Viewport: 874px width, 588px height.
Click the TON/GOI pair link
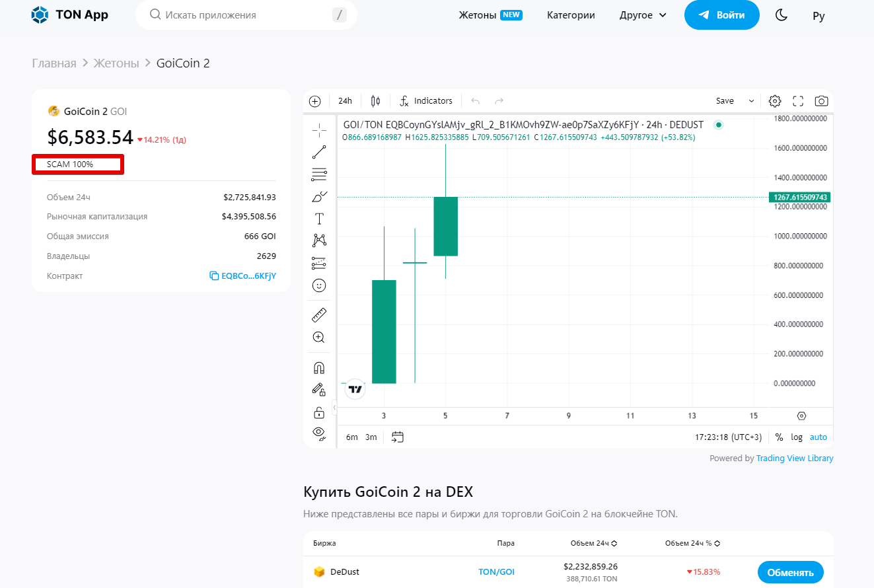(496, 572)
